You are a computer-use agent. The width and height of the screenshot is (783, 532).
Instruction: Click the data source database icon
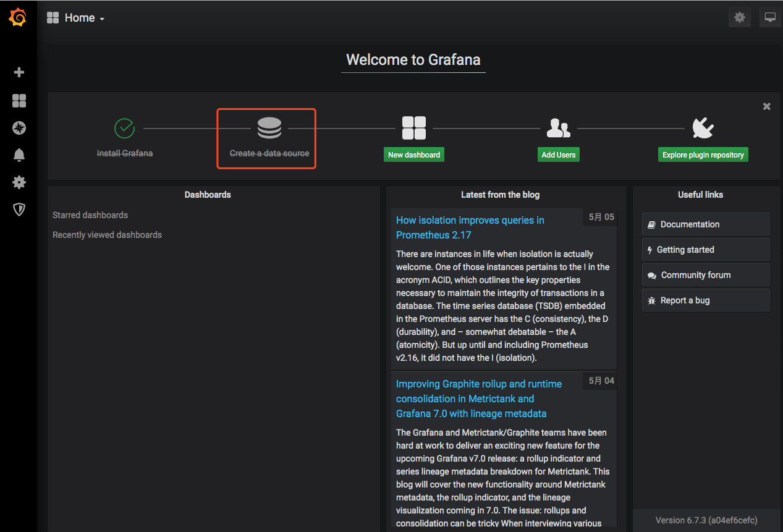[x=269, y=128]
